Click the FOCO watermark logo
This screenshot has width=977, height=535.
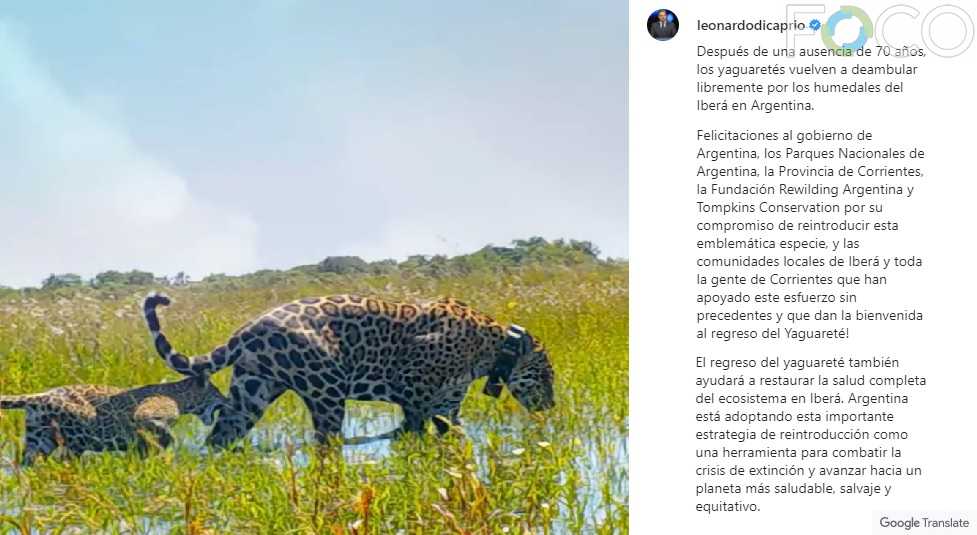click(x=878, y=30)
